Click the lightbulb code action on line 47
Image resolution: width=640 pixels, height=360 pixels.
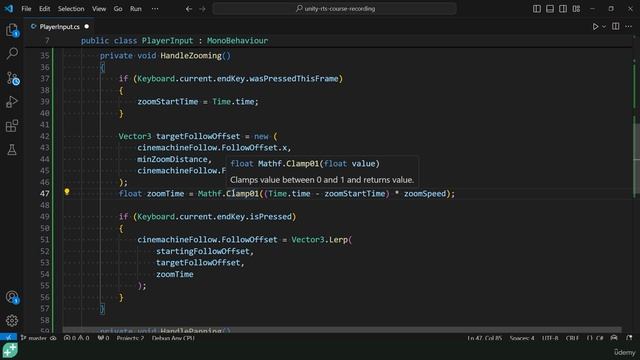pos(67,191)
